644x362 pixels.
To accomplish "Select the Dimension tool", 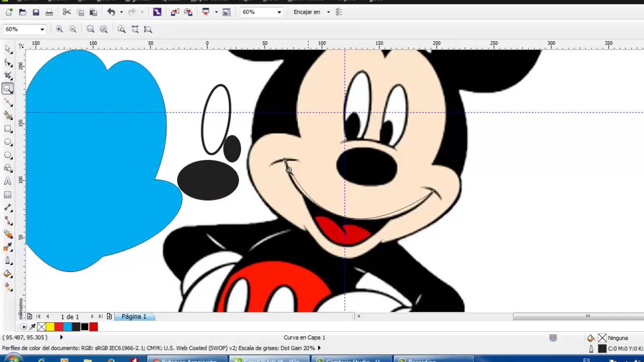I will tap(8, 208).
